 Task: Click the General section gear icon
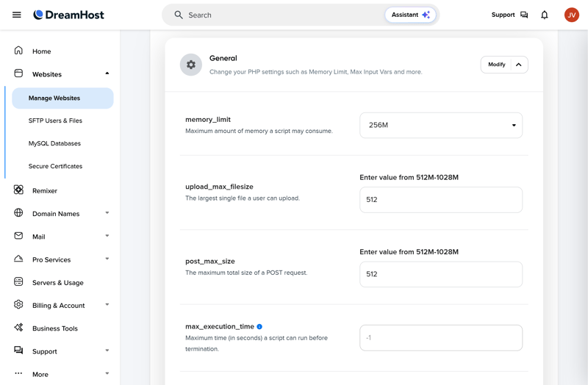click(191, 65)
